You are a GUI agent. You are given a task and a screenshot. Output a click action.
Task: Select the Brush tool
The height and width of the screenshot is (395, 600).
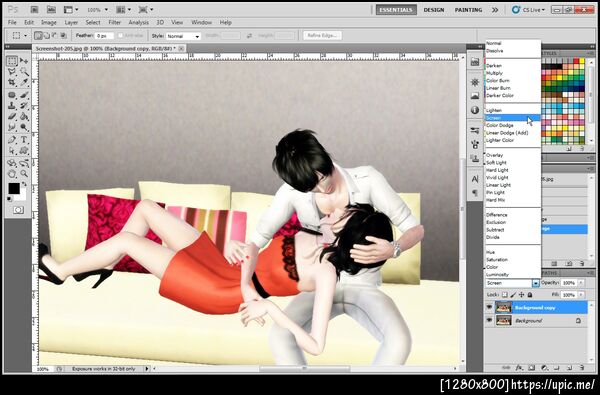coord(24,95)
